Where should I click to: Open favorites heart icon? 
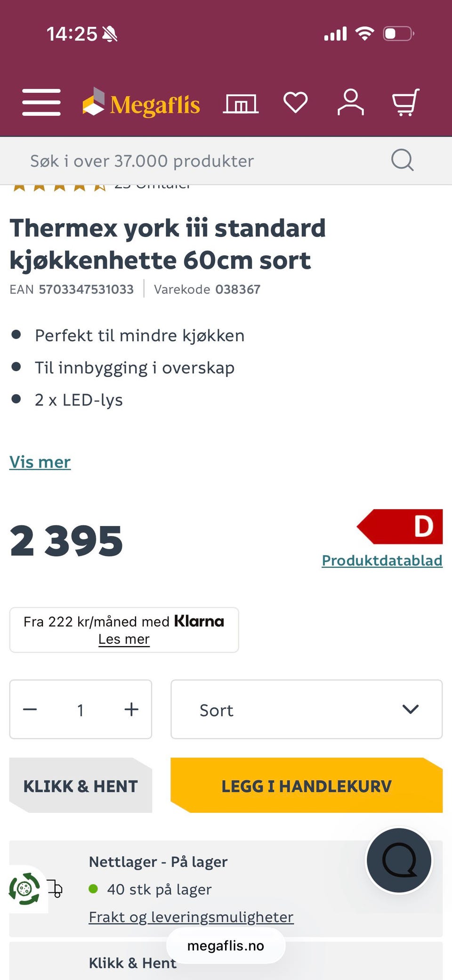[x=295, y=102]
